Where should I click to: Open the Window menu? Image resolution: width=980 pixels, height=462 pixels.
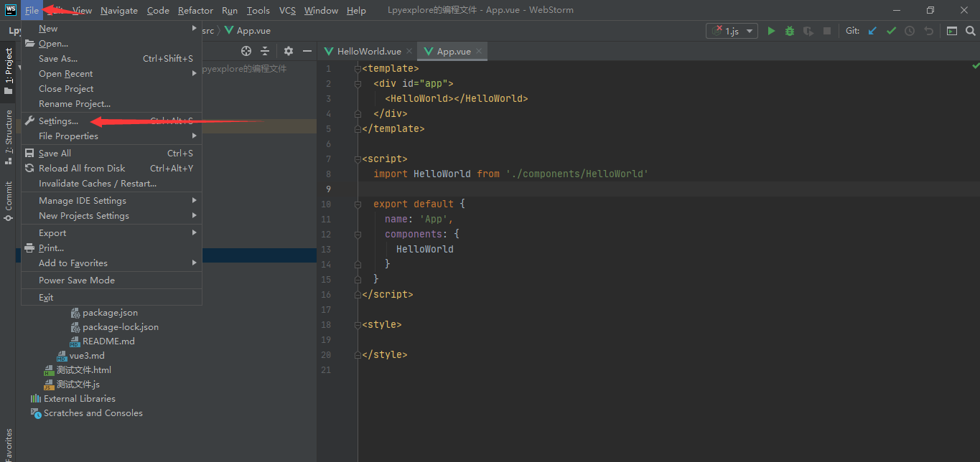(x=321, y=10)
